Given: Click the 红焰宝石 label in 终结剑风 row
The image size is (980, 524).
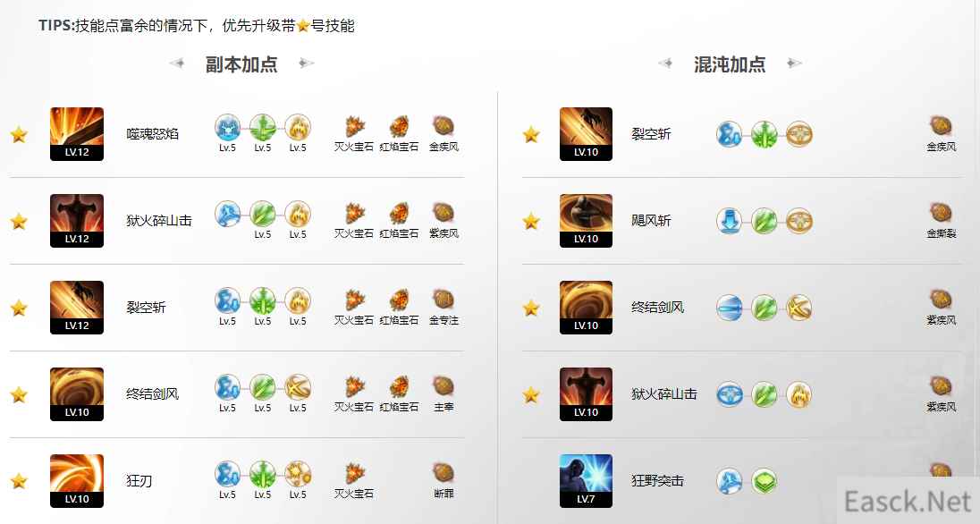Looking at the screenshot, I should point(399,407).
